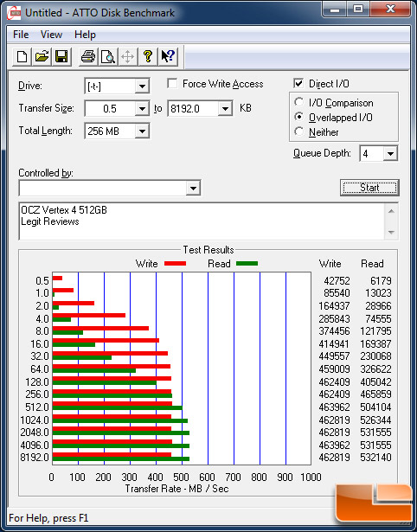417x532 pixels.
Task: Start the disk benchmark
Action: pos(369,188)
